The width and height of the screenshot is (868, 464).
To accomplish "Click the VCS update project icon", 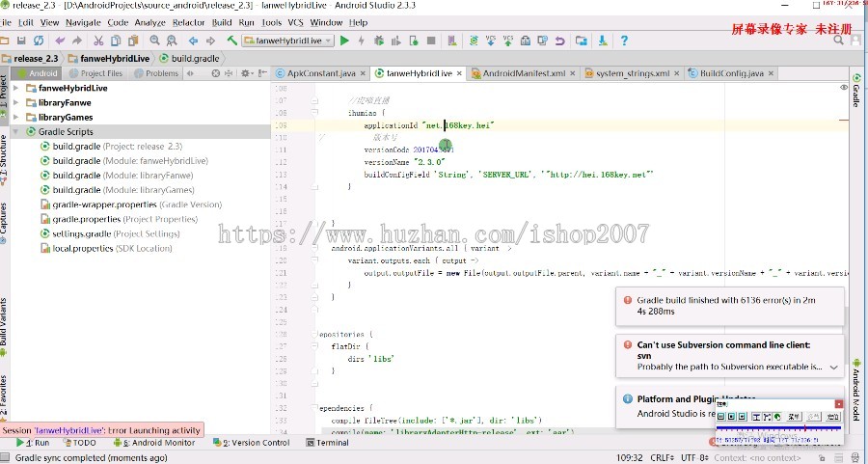I will (491, 41).
